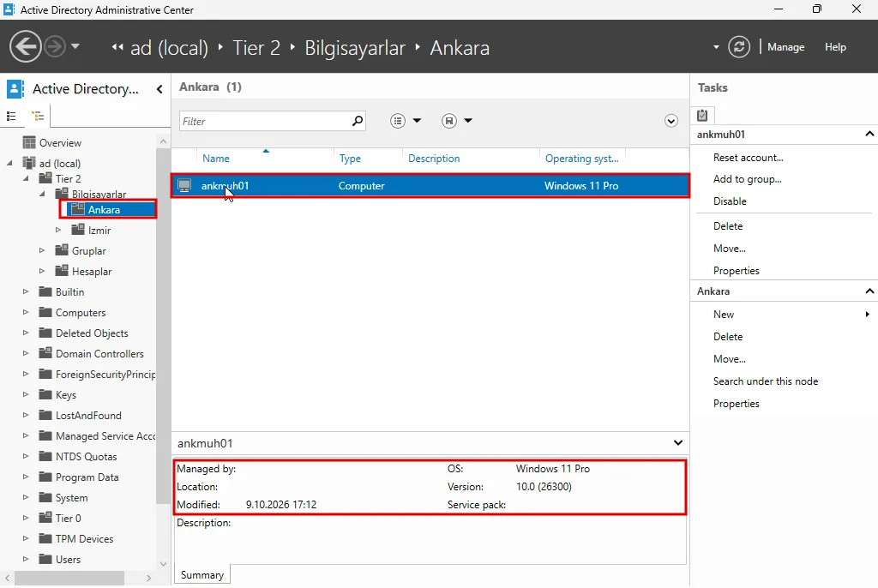
Task: Open the Help menu
Action: coord(835,47)
